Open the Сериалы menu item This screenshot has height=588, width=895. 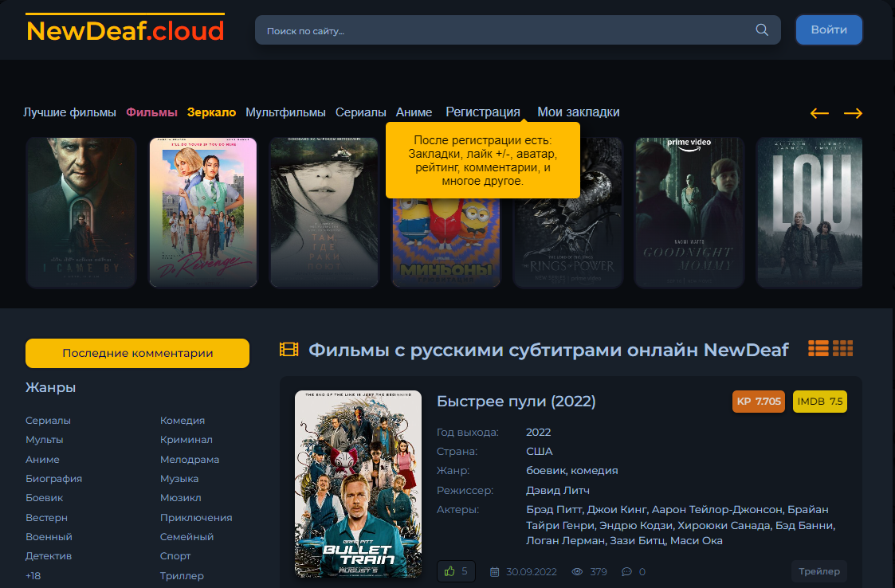pos(361,112)
